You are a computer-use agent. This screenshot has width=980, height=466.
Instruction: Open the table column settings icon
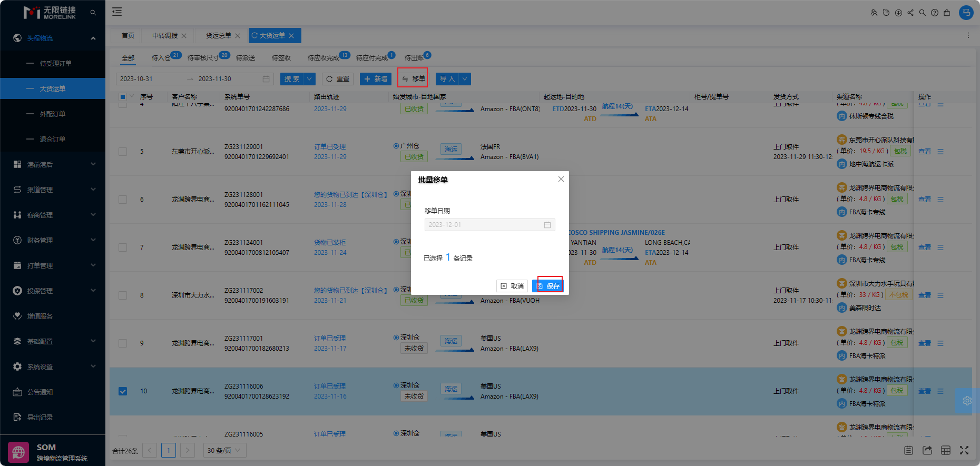click(x=946, y=450)
